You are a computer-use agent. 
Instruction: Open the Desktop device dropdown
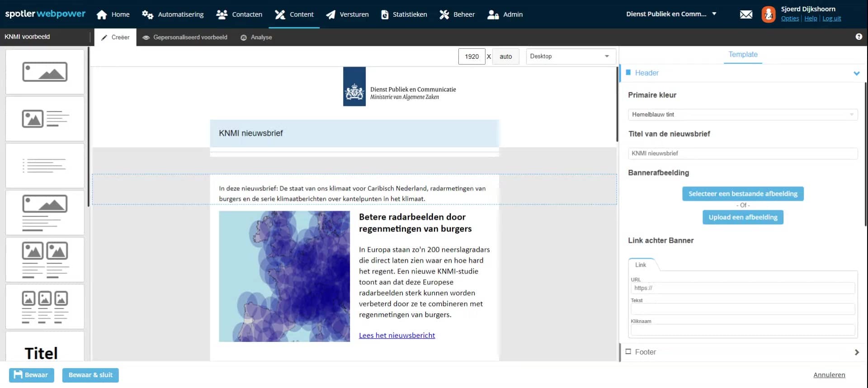[571, 57]
